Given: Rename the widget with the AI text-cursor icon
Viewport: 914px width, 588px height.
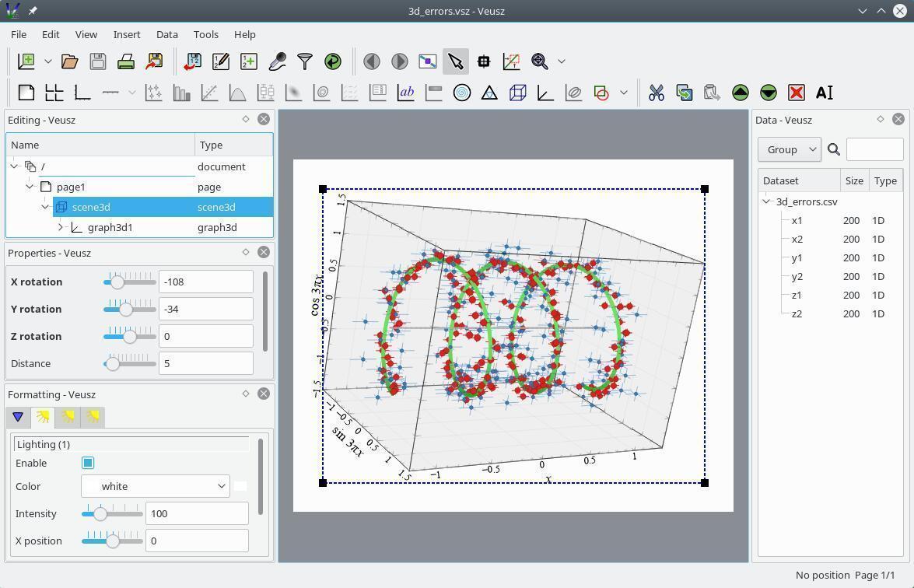Looking at the screenshot, I should click(x=825, y=93).
